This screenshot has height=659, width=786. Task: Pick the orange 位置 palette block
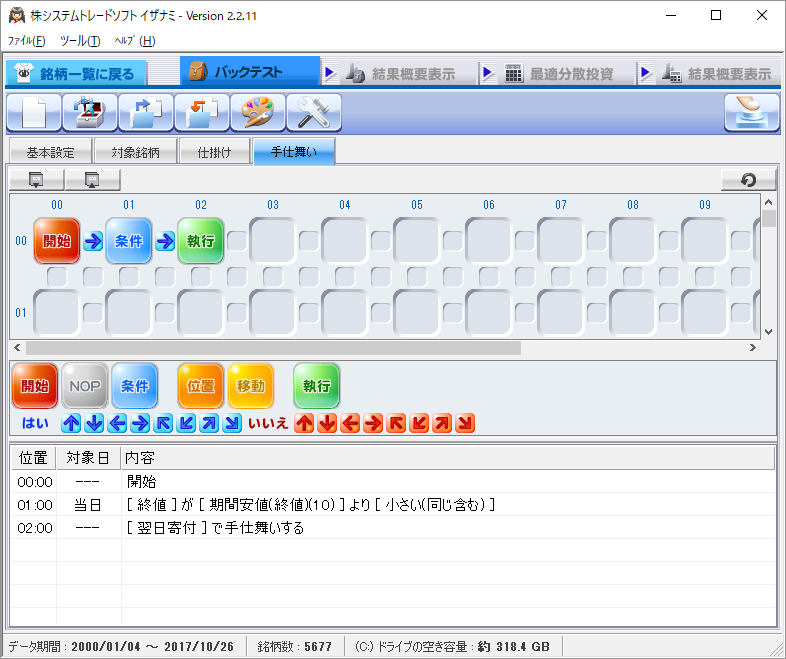pos(201,386)
